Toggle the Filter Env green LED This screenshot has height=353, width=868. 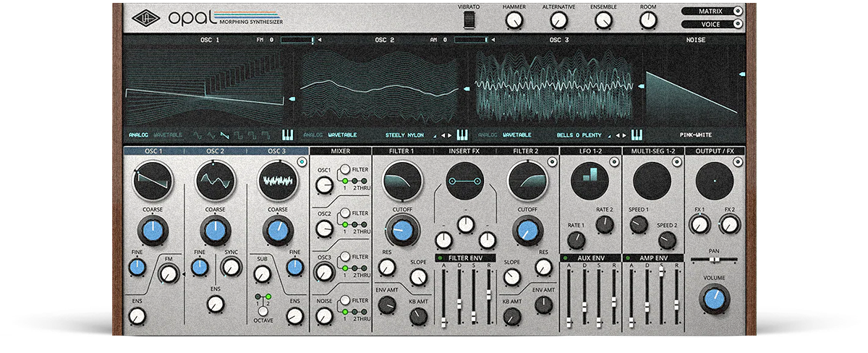pyautogui.click(x=441, y=258)
